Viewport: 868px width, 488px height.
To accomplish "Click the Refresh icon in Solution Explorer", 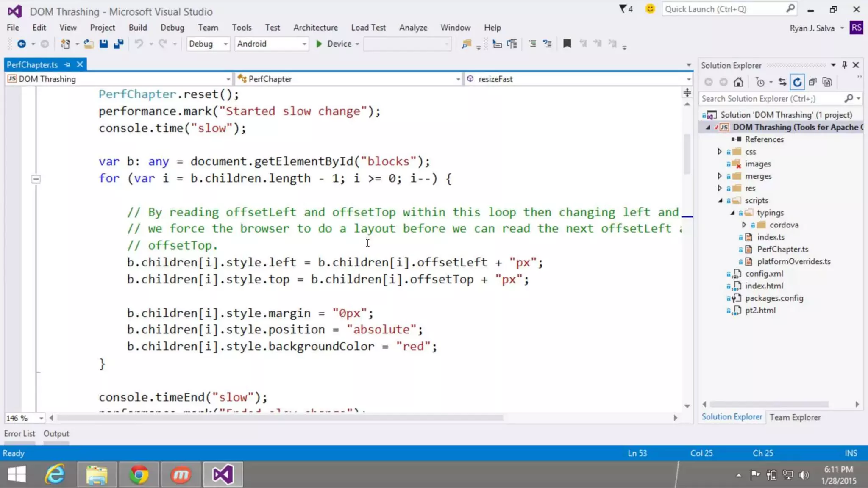I will click(x=797, y=82).
